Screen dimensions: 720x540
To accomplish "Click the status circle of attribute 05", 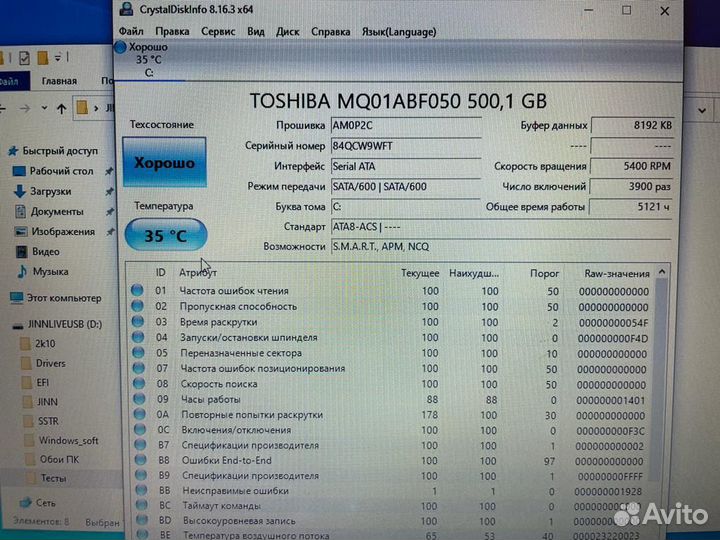I will (139, 353).
